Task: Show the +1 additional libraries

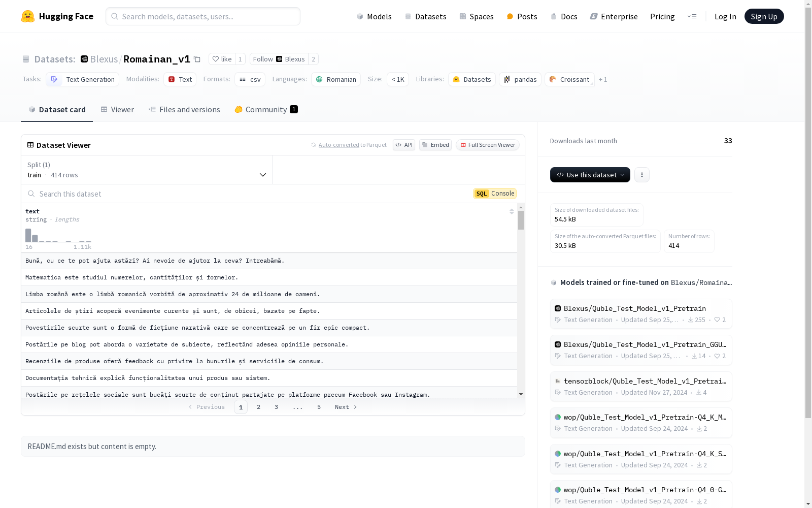Action: (603, 79)
